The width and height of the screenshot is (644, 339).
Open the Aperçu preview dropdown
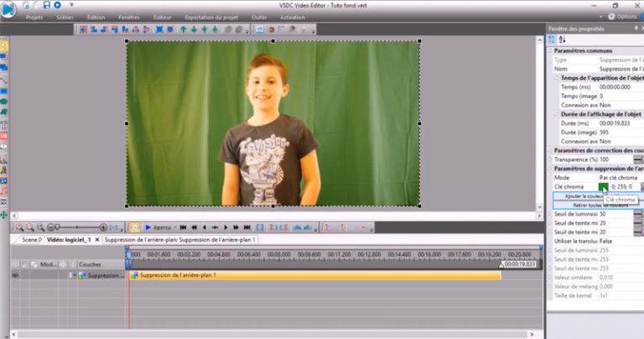coord(175,227)
